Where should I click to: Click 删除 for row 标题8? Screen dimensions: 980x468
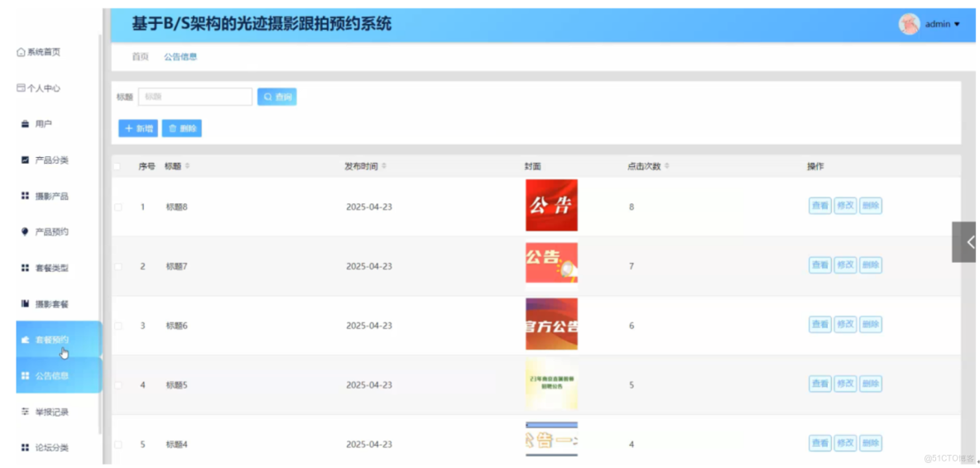(x=871, y=206)
